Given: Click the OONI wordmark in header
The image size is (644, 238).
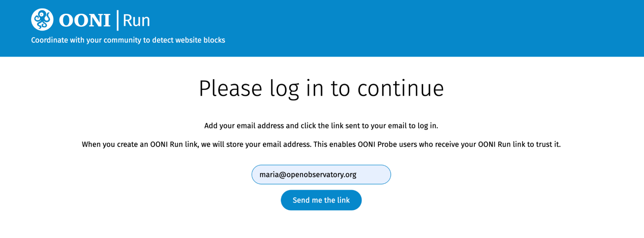Looking at the screenshot, I should coord(85,20).
